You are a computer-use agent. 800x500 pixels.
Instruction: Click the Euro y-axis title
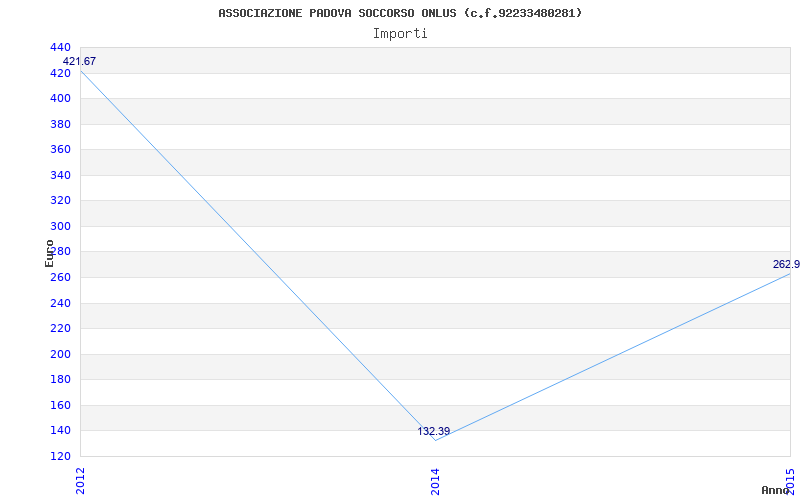[x=49, y=253]
